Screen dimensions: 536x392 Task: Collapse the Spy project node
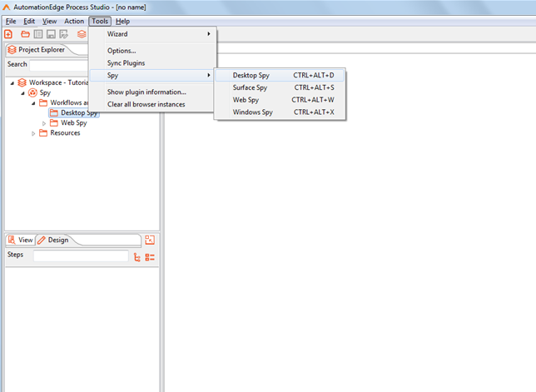(x=23, y=93)
